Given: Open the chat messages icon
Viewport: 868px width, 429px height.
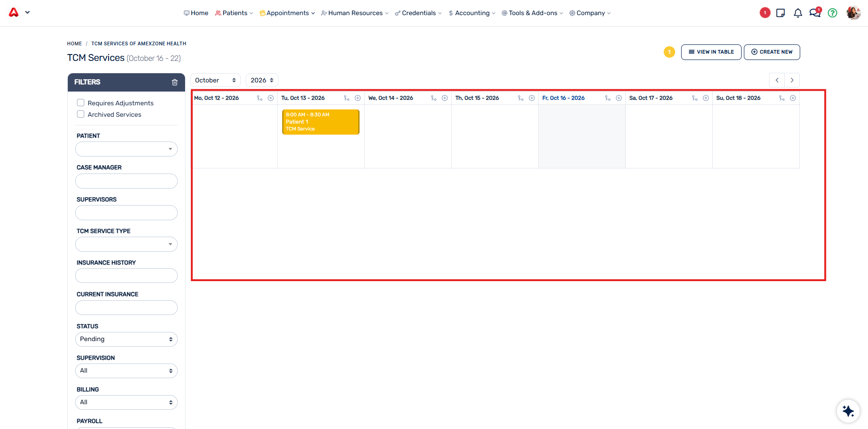Looking at the screenshot, I should [x=815, y=12].
